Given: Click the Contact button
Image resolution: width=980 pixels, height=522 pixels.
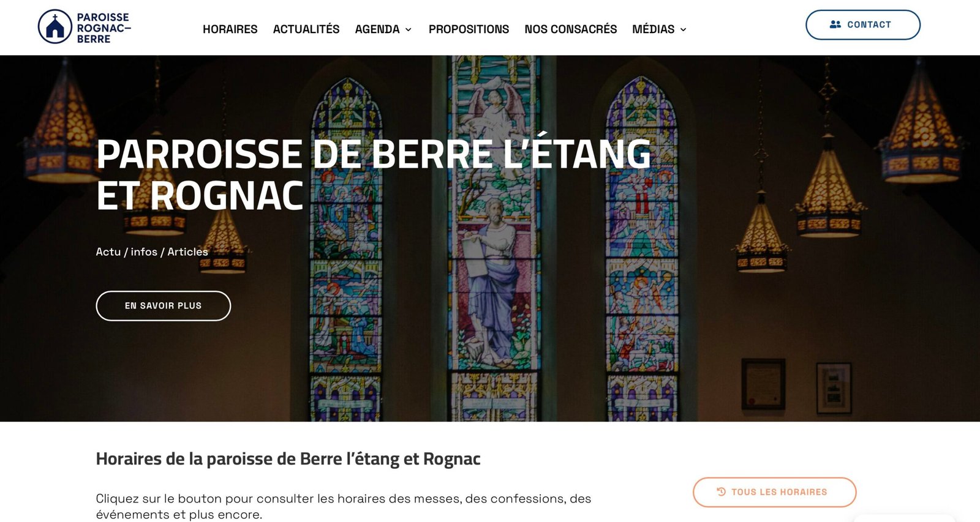Looking at the screenshot, I should click(x=862, y=25).
